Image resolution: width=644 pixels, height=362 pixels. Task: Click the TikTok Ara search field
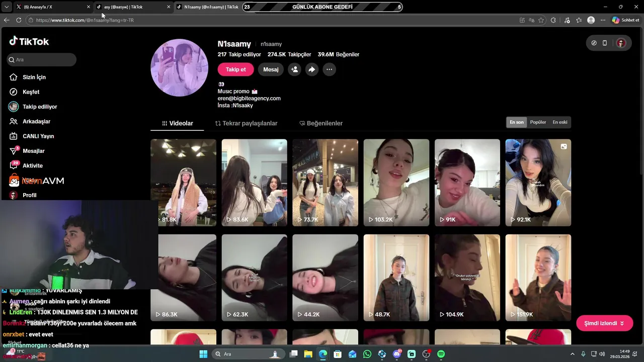(x=42, y=60)
